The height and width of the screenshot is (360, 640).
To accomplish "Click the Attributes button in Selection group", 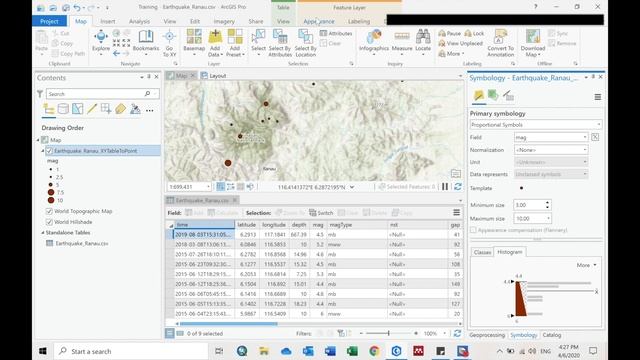I will pos(336,33).
